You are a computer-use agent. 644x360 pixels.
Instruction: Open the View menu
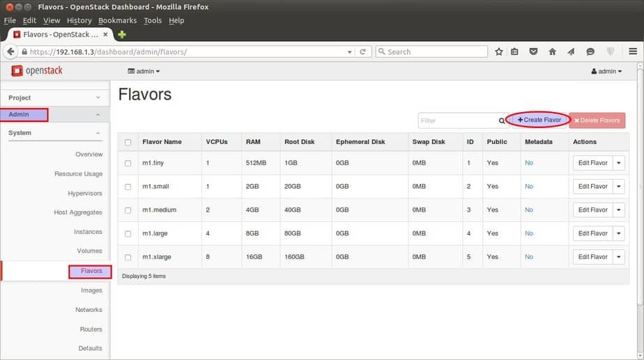pos(52,20)
